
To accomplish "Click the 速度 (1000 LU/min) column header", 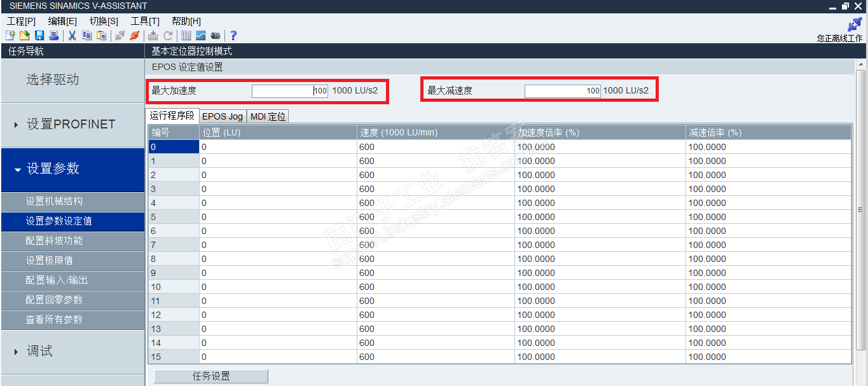I will coord(436,132).
